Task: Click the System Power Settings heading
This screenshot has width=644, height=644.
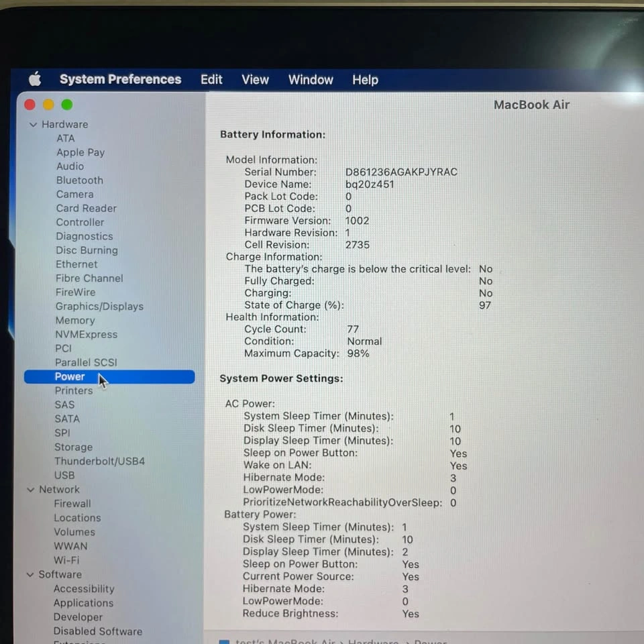Action: (x=281, y=378)
